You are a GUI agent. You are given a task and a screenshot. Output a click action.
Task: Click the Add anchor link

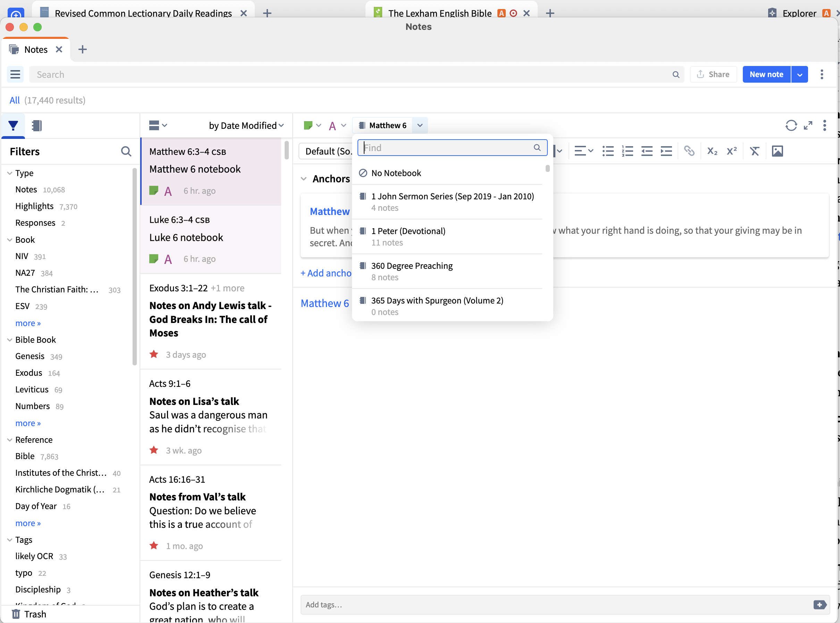tap(326, 273)
